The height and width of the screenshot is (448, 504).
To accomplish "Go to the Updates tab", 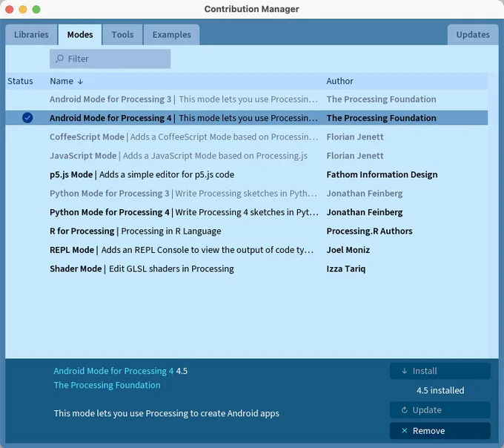I will click(473, 34).
